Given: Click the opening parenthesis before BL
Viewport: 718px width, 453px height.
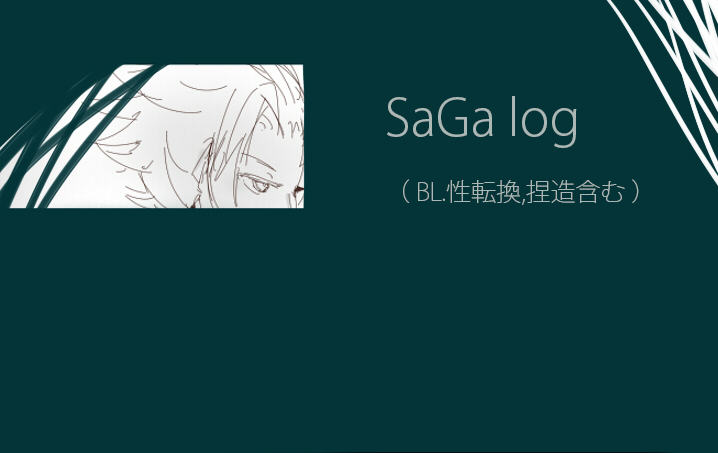Looking at the screenshot, I should click(x=405, y=192).
